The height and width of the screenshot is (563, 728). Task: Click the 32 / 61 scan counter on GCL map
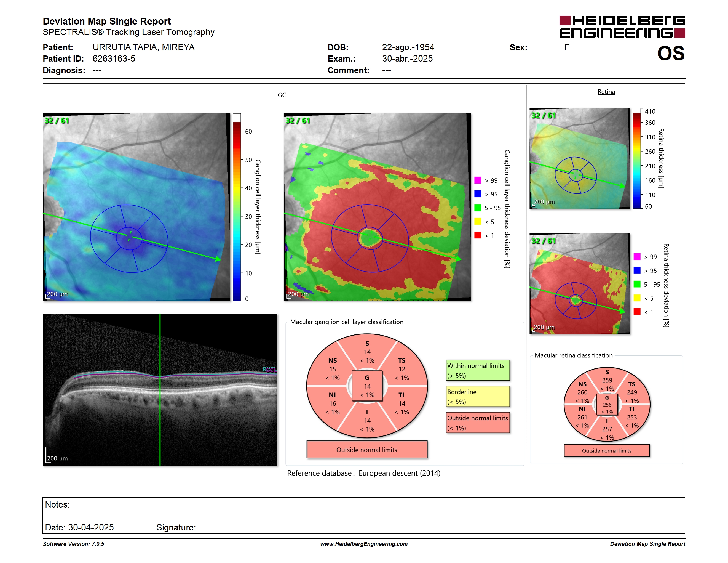coord(57,121)
